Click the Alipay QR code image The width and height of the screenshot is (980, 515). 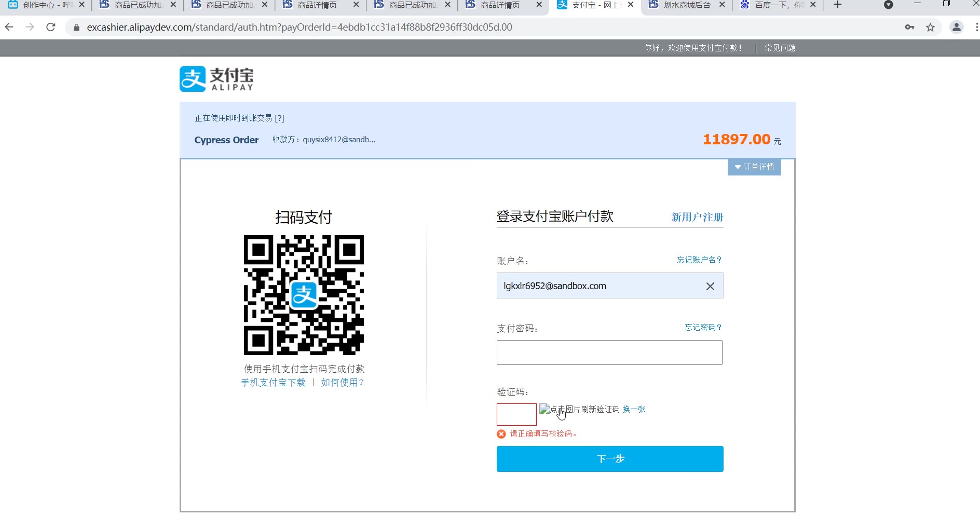tap(304, 295)
